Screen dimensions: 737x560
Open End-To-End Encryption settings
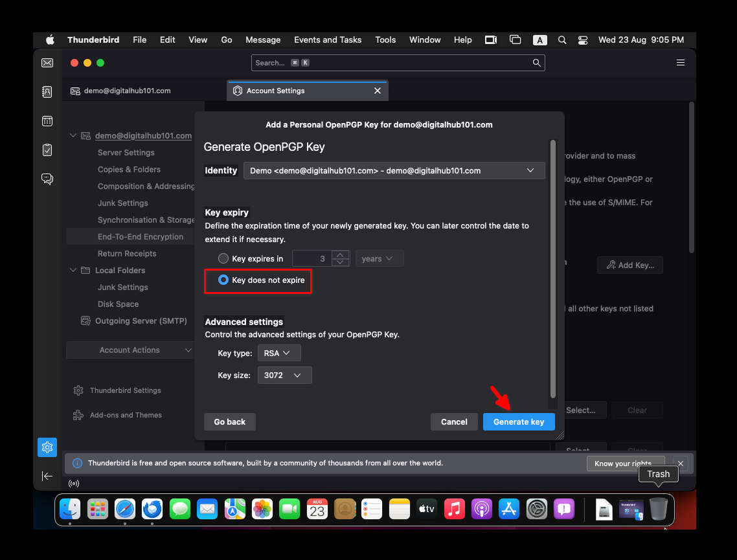pyautogui.click(x=141, y=237)
